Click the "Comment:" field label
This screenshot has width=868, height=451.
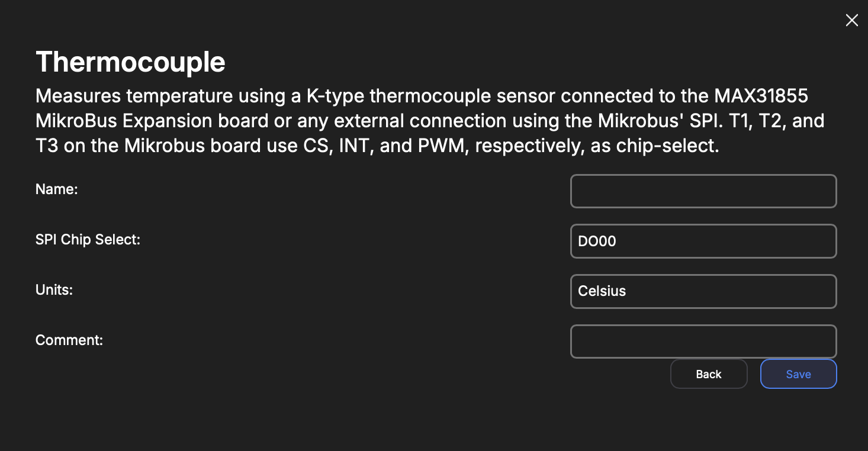[69, 340]
